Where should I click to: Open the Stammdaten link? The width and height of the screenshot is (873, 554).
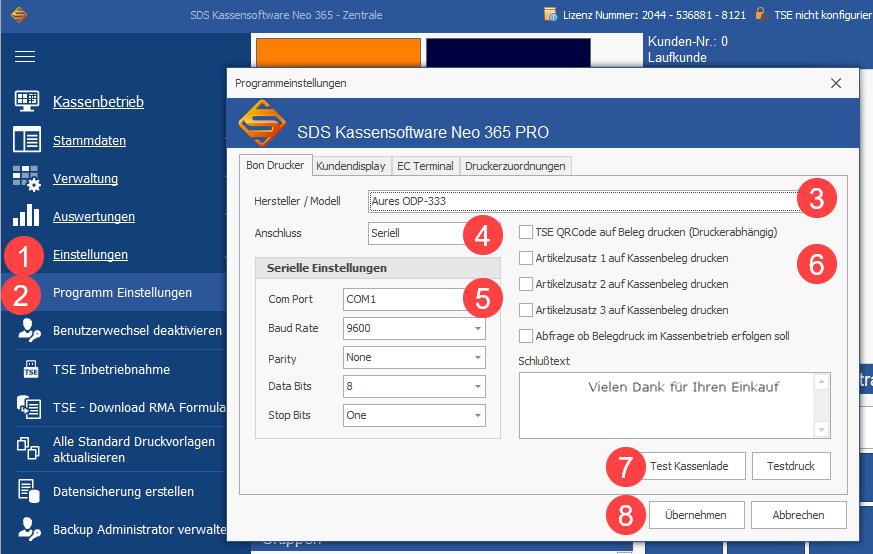click(89, 140)
